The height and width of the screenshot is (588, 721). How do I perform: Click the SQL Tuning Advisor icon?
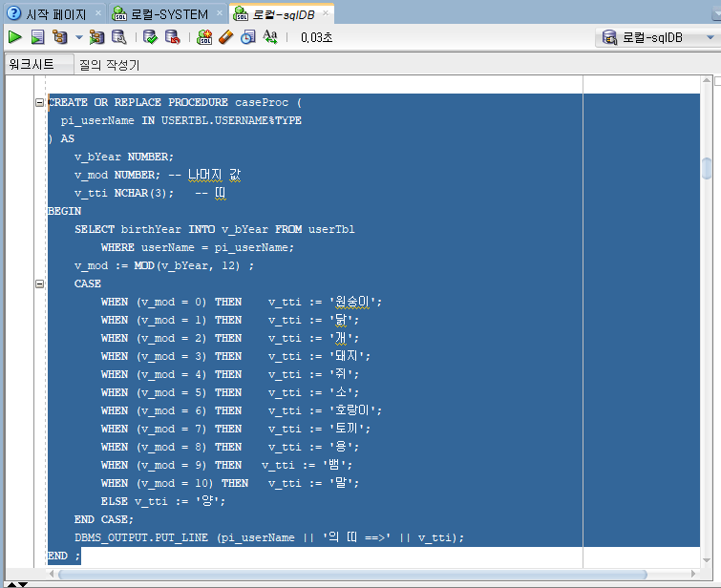[x=119, y=37]
